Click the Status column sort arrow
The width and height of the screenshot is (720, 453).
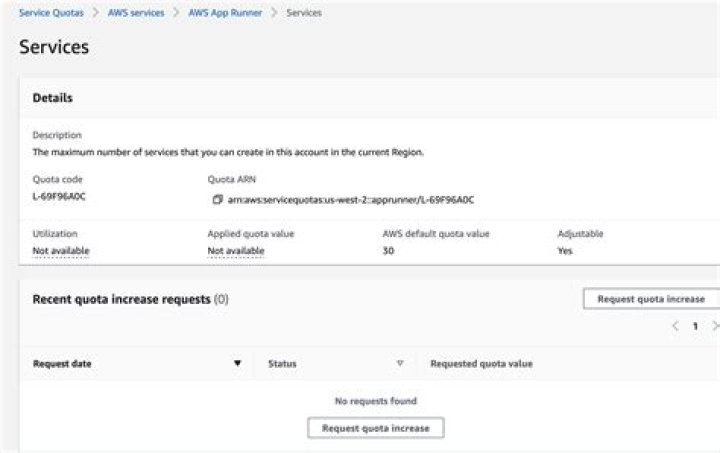400,364
